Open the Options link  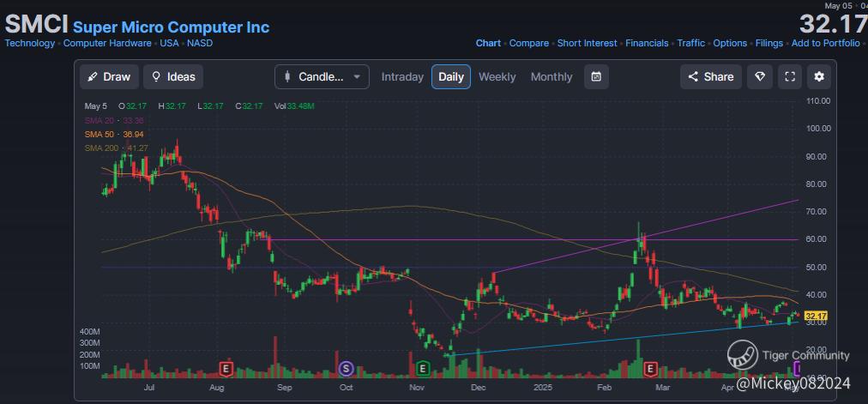pos(730,43)
